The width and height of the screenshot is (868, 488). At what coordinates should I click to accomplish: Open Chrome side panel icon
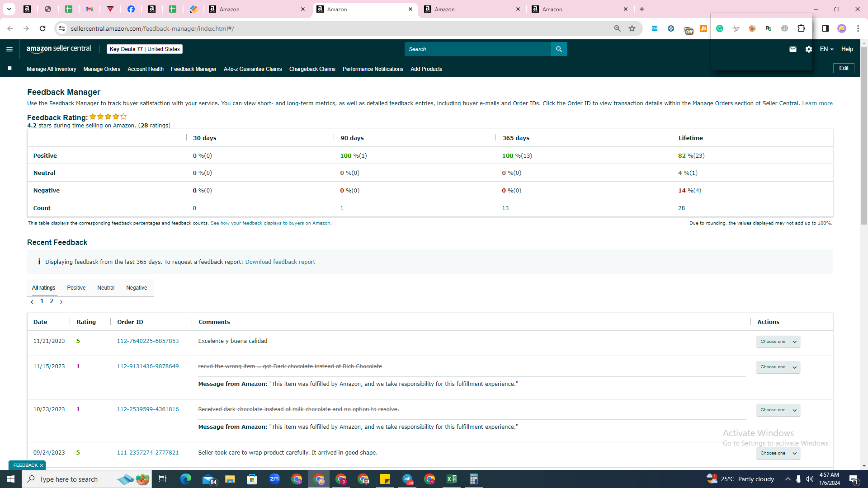pos(826,28)
